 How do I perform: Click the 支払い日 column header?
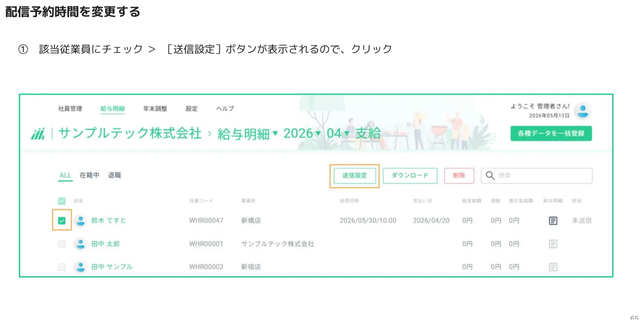pyautogui.click(x=423, y=201)
